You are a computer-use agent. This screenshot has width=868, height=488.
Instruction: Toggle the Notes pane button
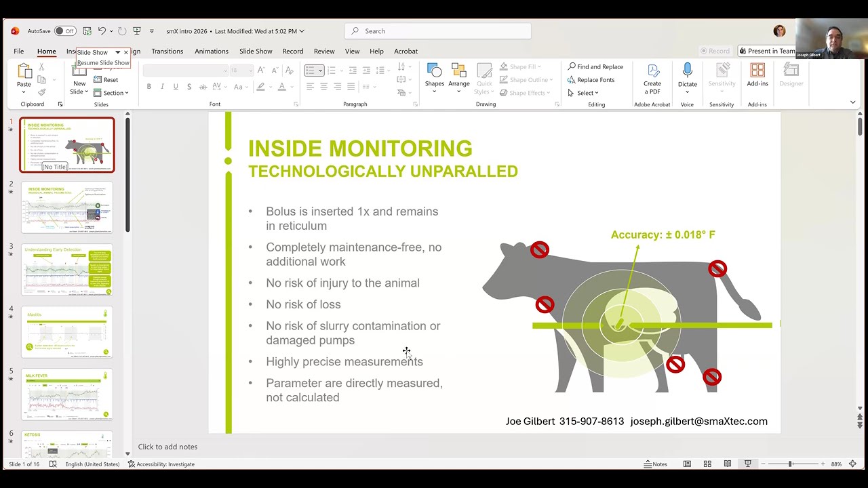click(656, 464)
